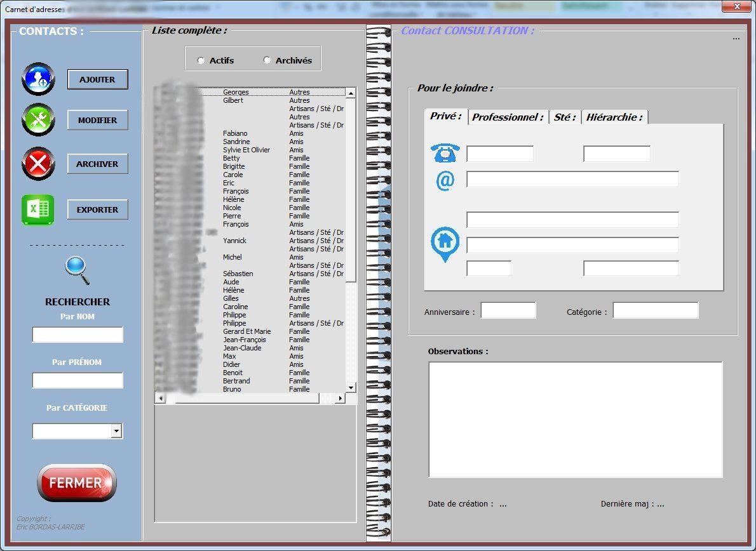Select the Actifs radio button
756x551 pixels.
coord(201,61)
